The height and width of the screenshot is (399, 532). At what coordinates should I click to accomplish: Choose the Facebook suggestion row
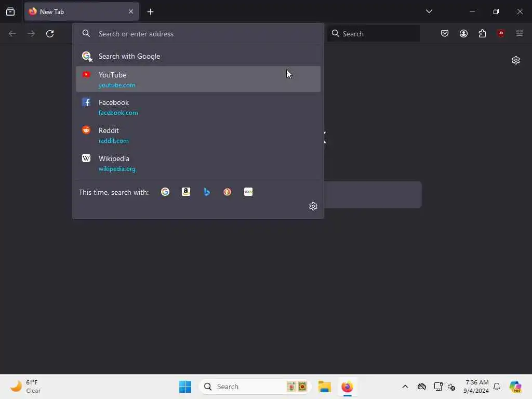tap(198, 107)
